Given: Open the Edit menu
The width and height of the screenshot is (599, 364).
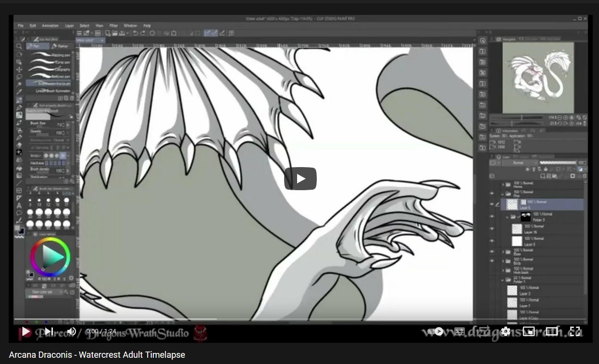Looking at the screenshot, I should (33, 25).
